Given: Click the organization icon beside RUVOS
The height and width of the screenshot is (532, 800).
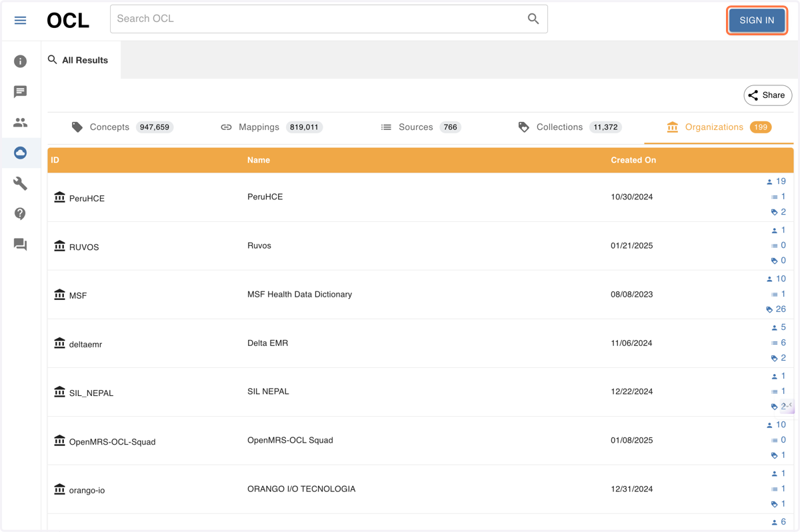Looking at the screenshot, I should pyautogui.click(x=59, y=246).
